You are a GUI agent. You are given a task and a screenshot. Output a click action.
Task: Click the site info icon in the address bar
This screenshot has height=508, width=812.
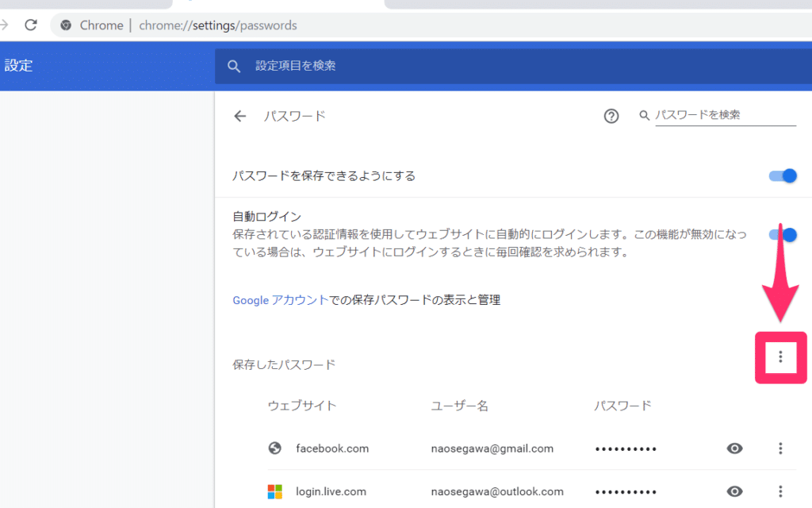(64, 25)
